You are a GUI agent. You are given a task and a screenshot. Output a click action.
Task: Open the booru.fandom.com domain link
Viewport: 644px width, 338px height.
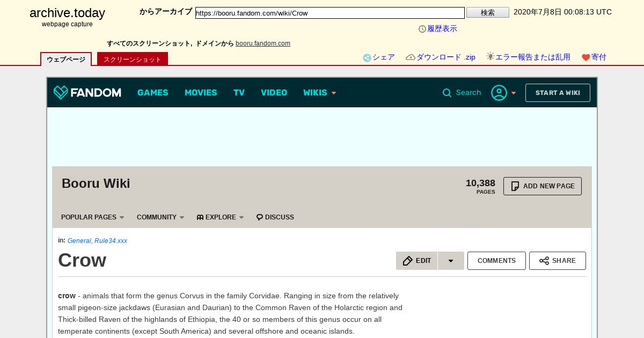tap(263, 43)
